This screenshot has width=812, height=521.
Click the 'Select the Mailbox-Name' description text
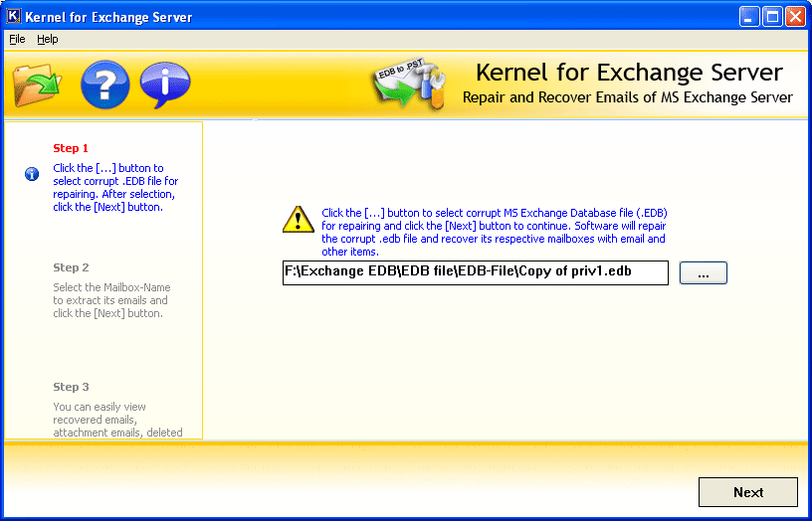(111, 300)
